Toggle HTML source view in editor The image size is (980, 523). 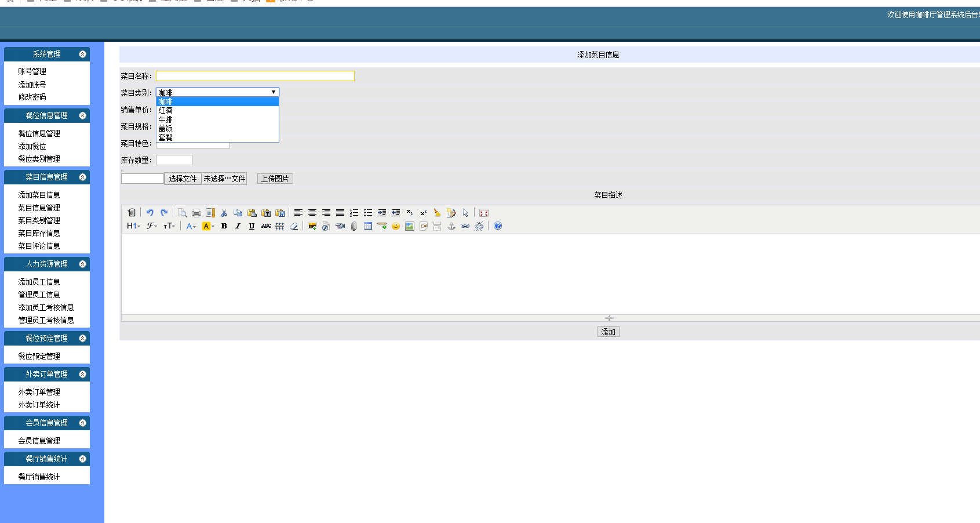(x=132, y=213)
